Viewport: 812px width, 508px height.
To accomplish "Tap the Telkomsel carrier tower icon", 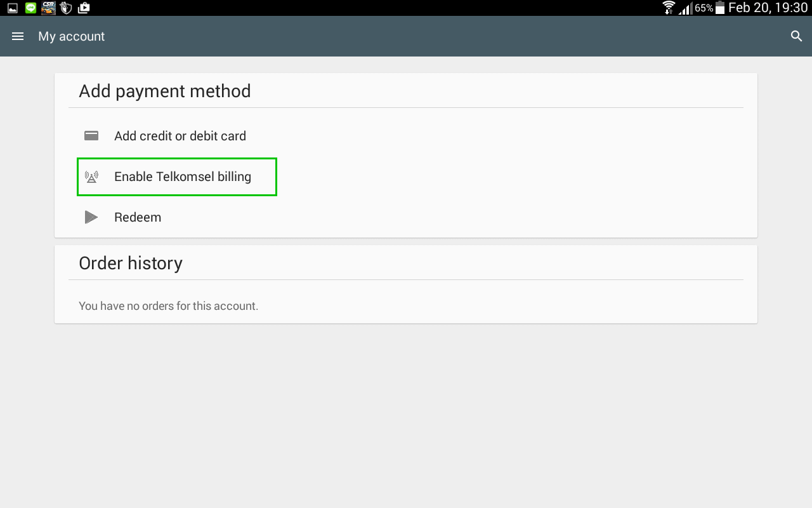I will point(91,177).
